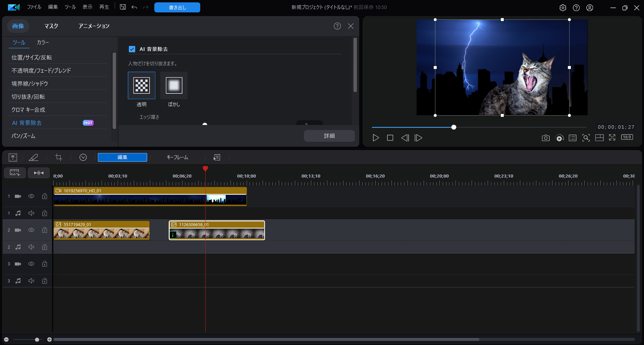The width and height of the screenshot is (644, 345).
Task: Switch to the マスク tab
Action: click(51, 26)
